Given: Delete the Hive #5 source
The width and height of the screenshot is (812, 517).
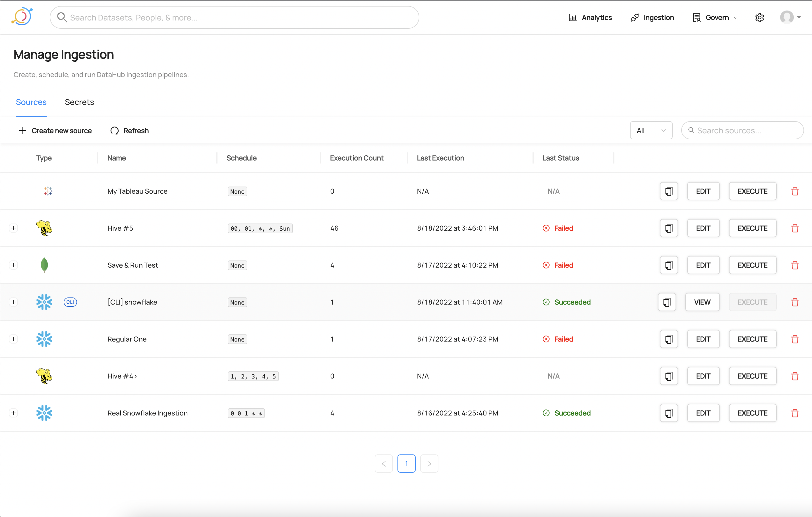Looking at the screenshot, I should pyautogui.click(x=794, y=228).
